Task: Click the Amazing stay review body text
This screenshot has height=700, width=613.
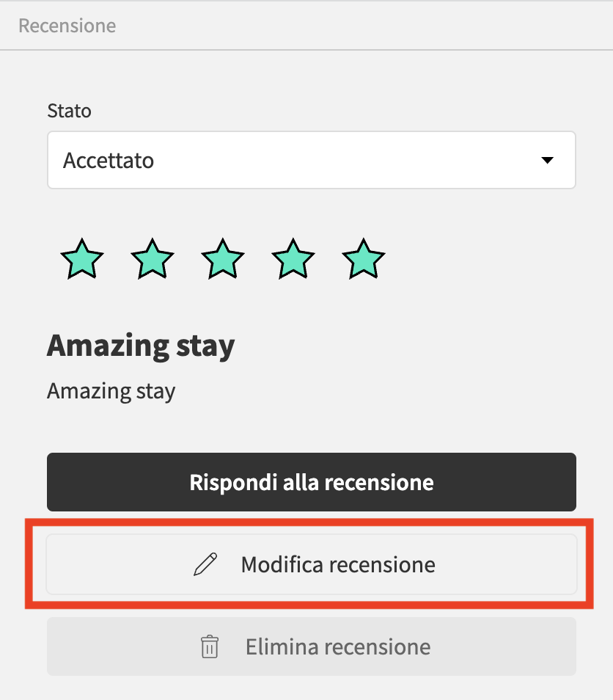Action: pos(111,392)
